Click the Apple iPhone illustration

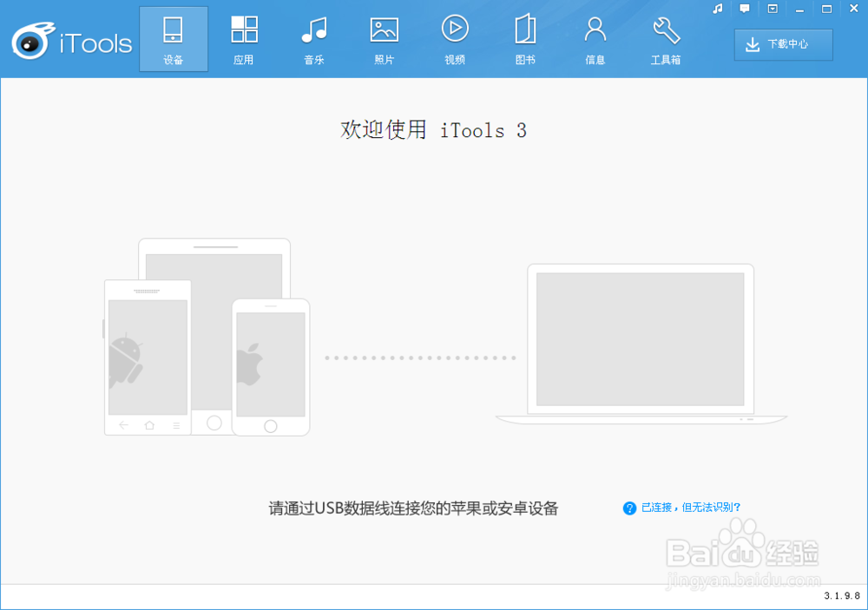tap(271, 368)
